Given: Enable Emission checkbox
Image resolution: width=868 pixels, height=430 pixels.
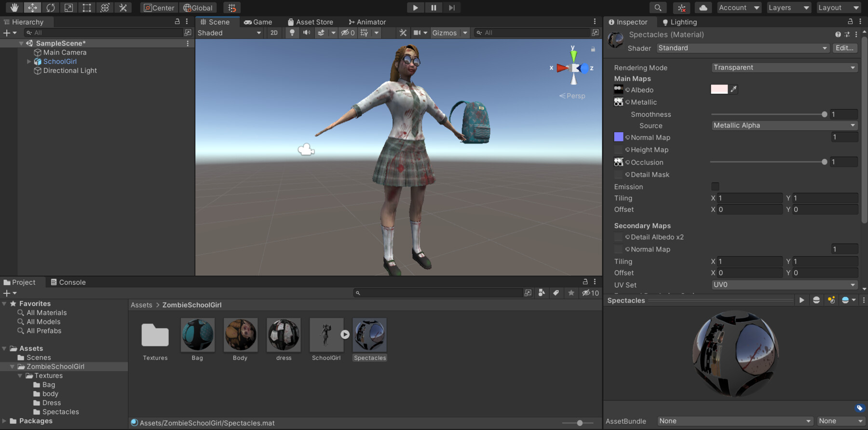Looking at the screenshot, I should [x=715, y=186].
